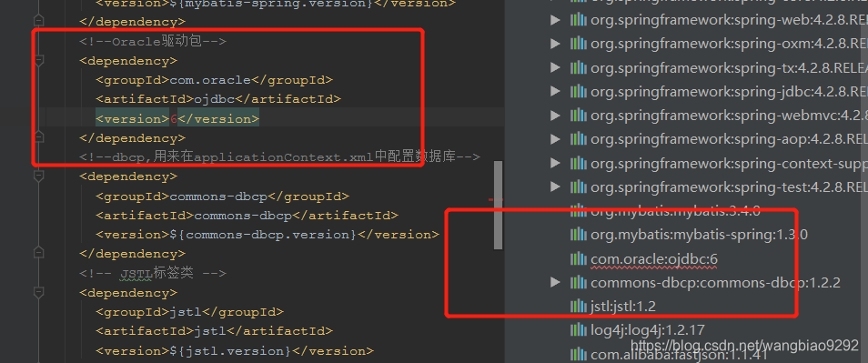Select org.springframework:spring-webmvc row text
868x363 pixels.
[729, 116]
